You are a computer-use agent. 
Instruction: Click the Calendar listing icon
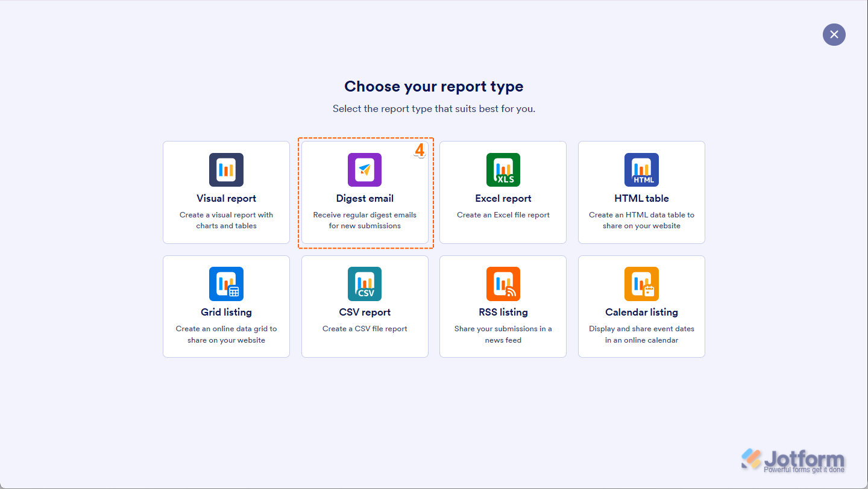641,284
